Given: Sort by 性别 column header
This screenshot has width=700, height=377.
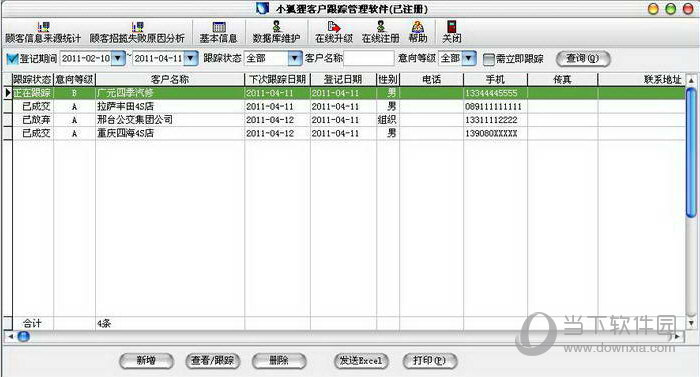Looking at the screenshot, I should (388, 80).
